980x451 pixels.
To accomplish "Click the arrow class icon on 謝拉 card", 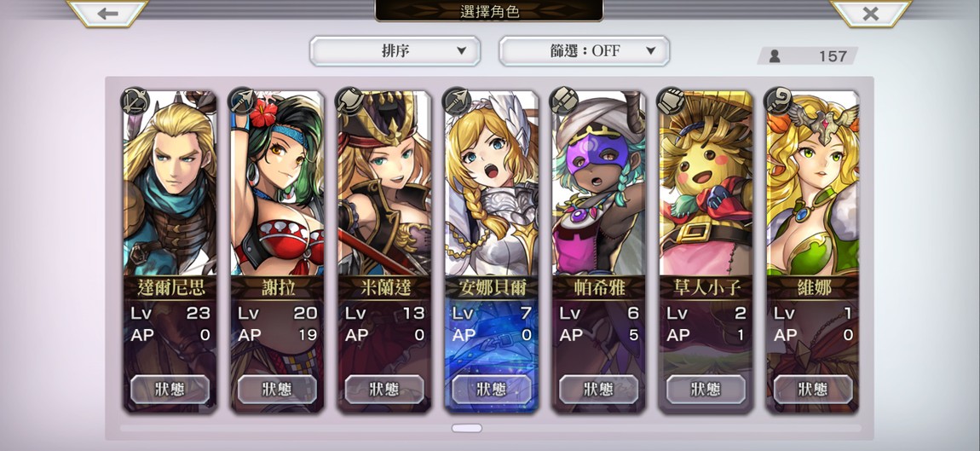I will [x=241, y=101].
